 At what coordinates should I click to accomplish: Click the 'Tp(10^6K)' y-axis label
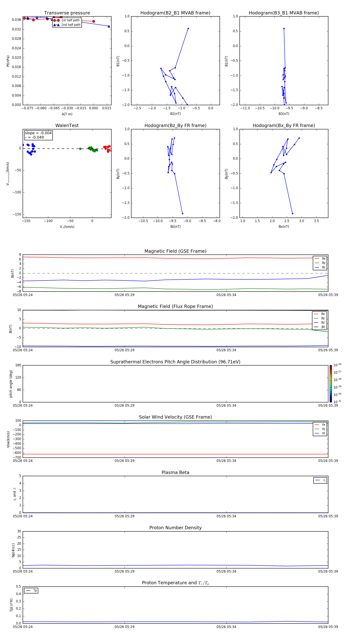(12, 605)
